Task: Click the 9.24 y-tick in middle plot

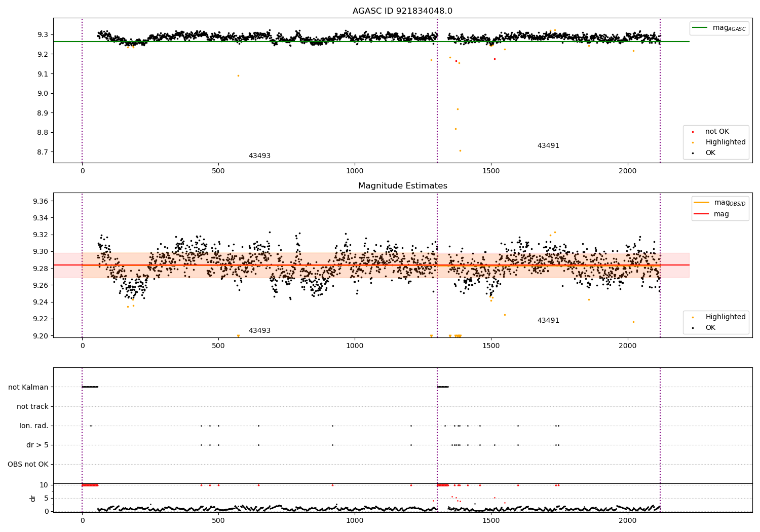Action: coord(41,302)
